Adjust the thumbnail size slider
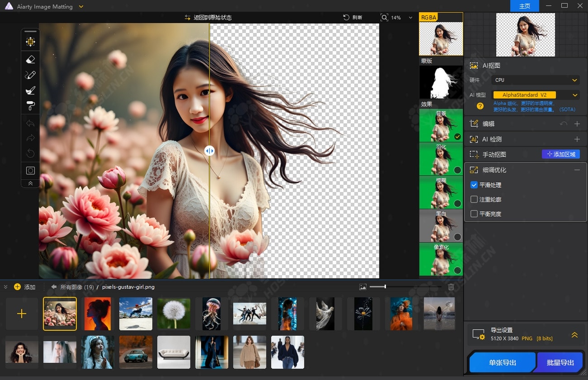 pyautogui.click(x=385, y=287)
